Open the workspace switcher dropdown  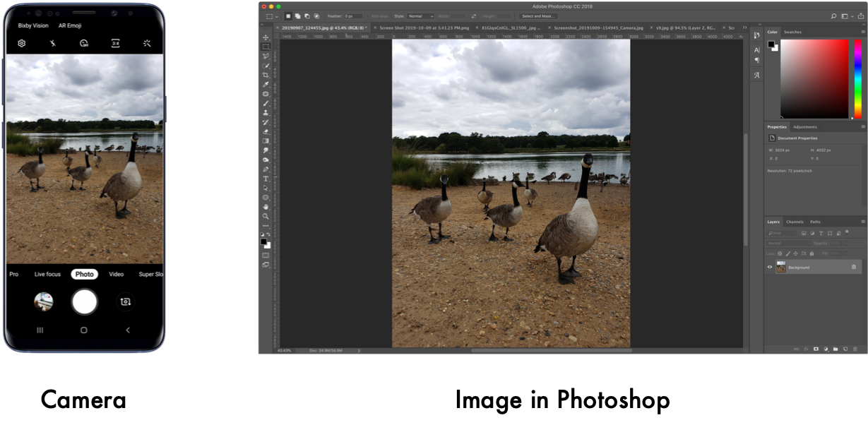click(x=846, y=16)
